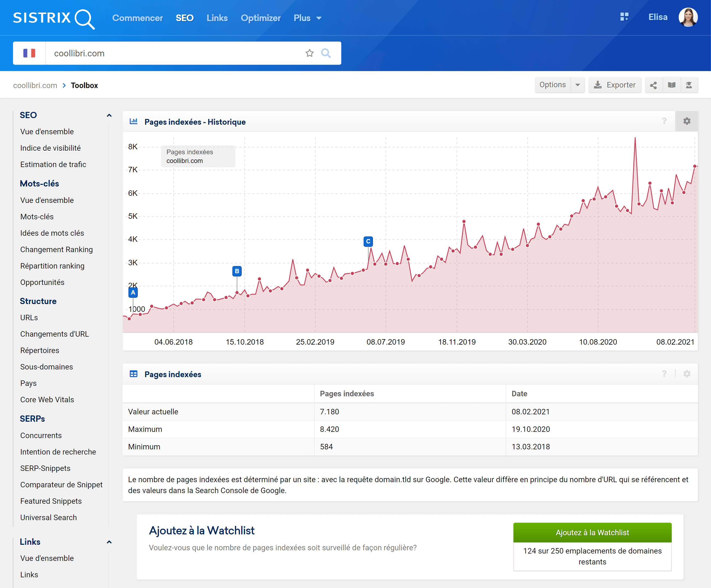Image resolution: width=711 pixels, height=588 pixels.
Task: Open Sous-domaines
Action: pyautogui.click(x=47, y=367)
